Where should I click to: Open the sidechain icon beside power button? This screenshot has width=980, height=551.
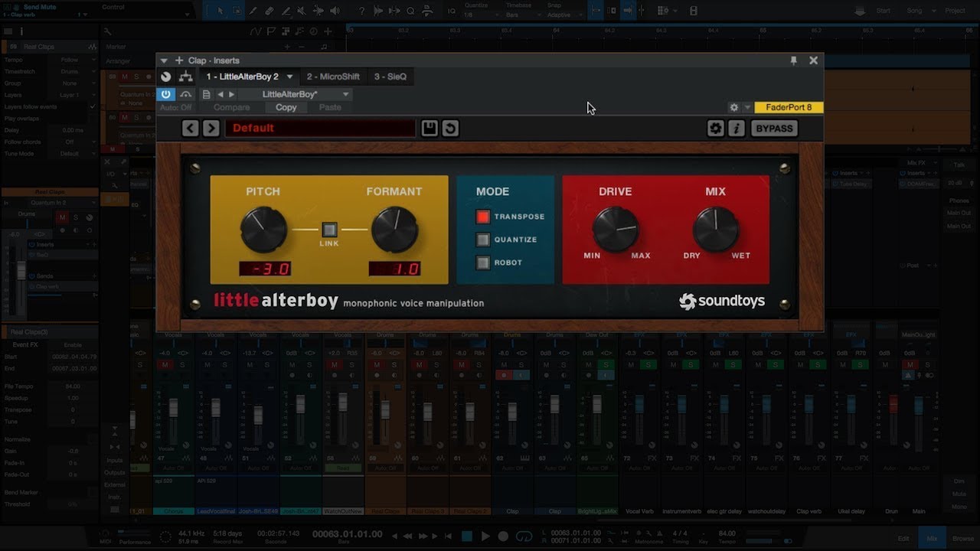(185, 94)
